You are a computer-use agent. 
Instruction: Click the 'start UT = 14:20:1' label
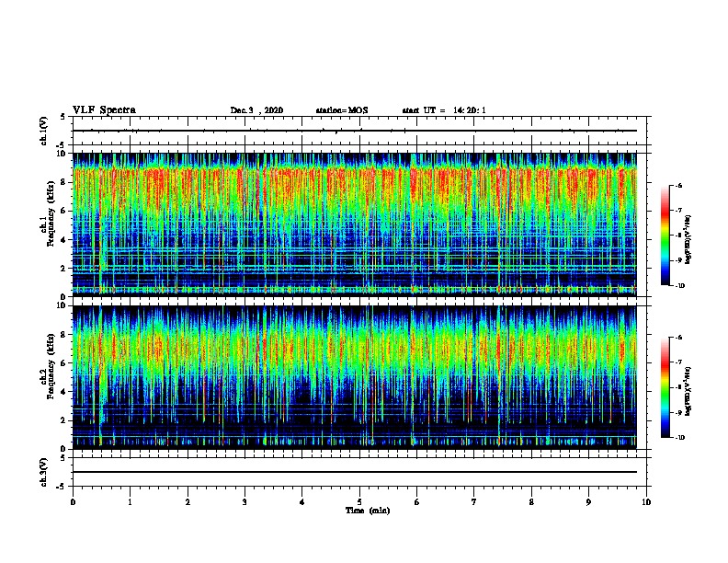click(444, 110)
